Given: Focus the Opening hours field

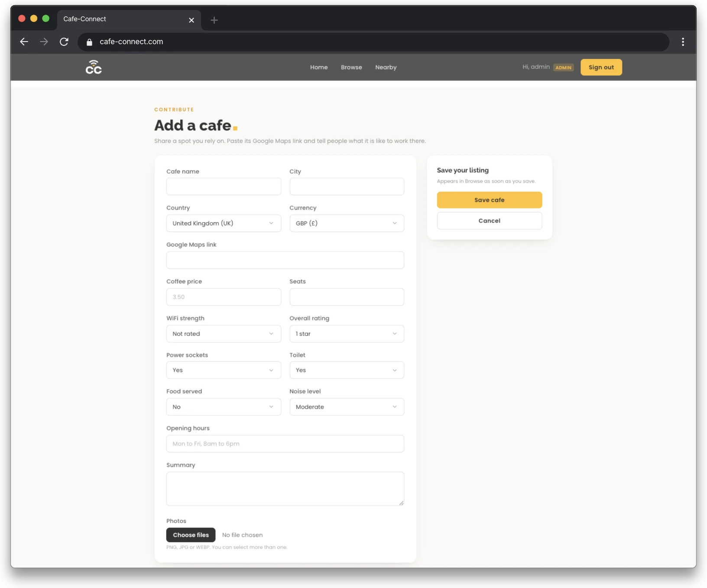Looking at the screenshot, I should [x=285, y=444].
